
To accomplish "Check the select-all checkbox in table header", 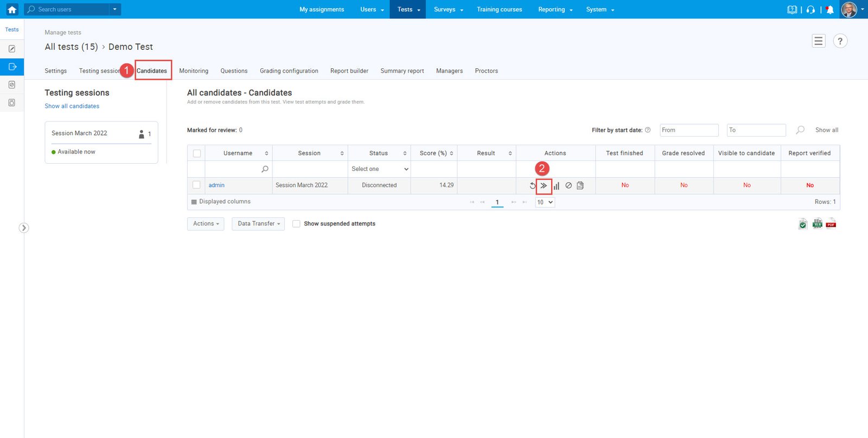I will (197, 153).
